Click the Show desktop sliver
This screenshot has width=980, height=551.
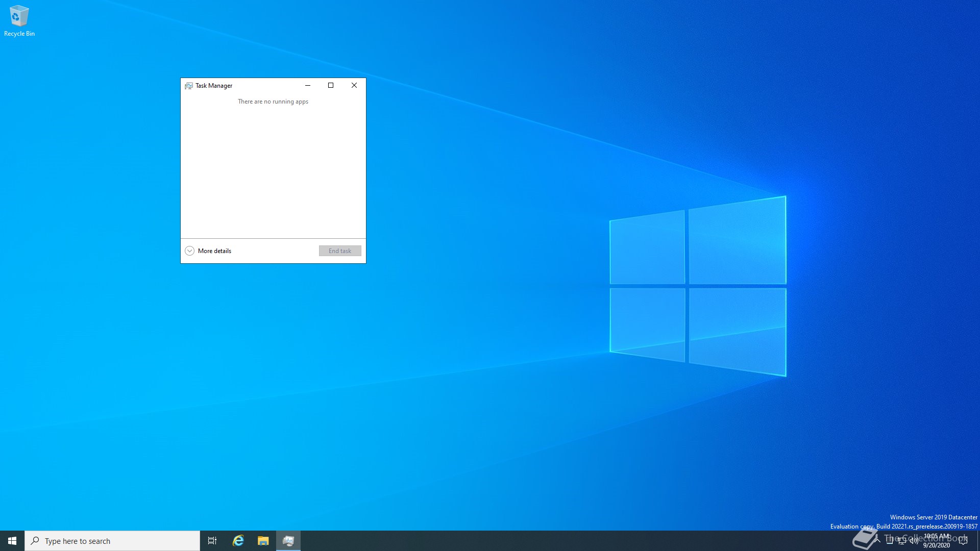pyautogui.click(x=978, y=541)
